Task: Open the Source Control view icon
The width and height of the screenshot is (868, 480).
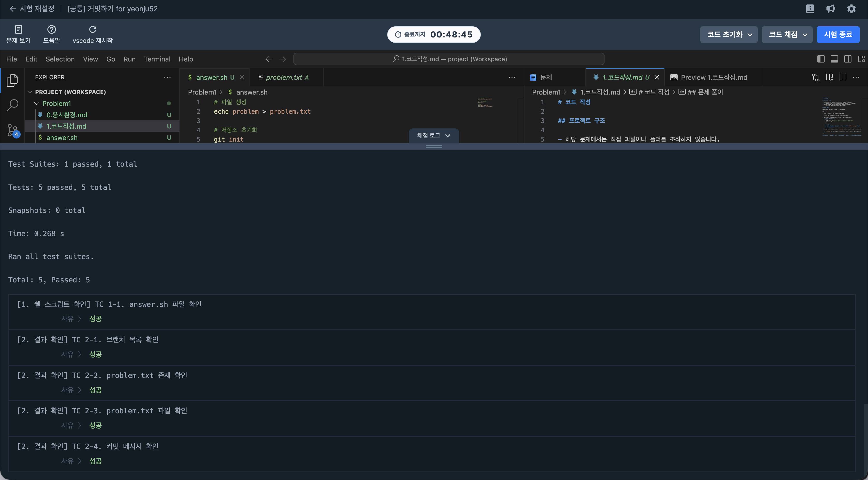Action: tap(12, 130)
